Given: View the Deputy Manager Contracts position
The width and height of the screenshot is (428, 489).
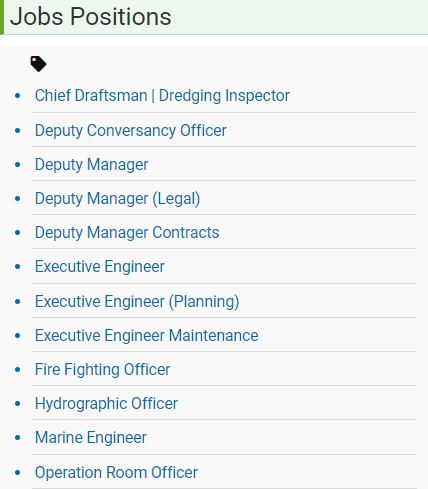Looking at the screenshot, I should point(127,233).
